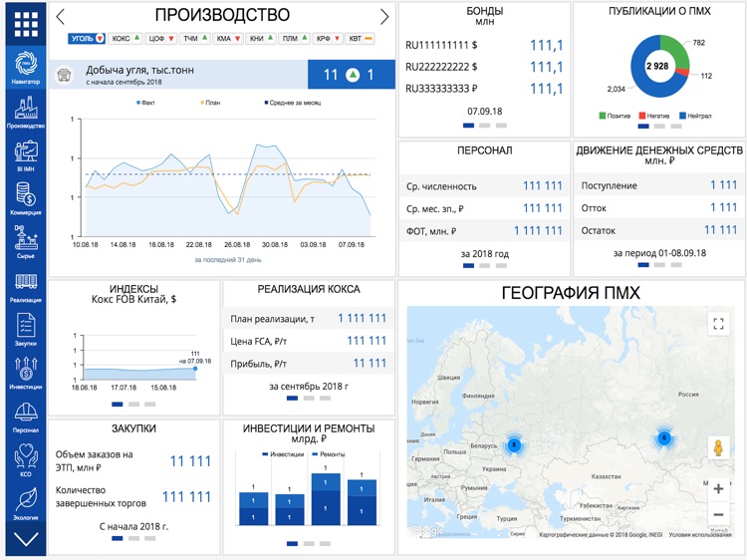This screenshot has width=747, height=560.
Task: Click the red donut chart segment
Action: (683, 73)
